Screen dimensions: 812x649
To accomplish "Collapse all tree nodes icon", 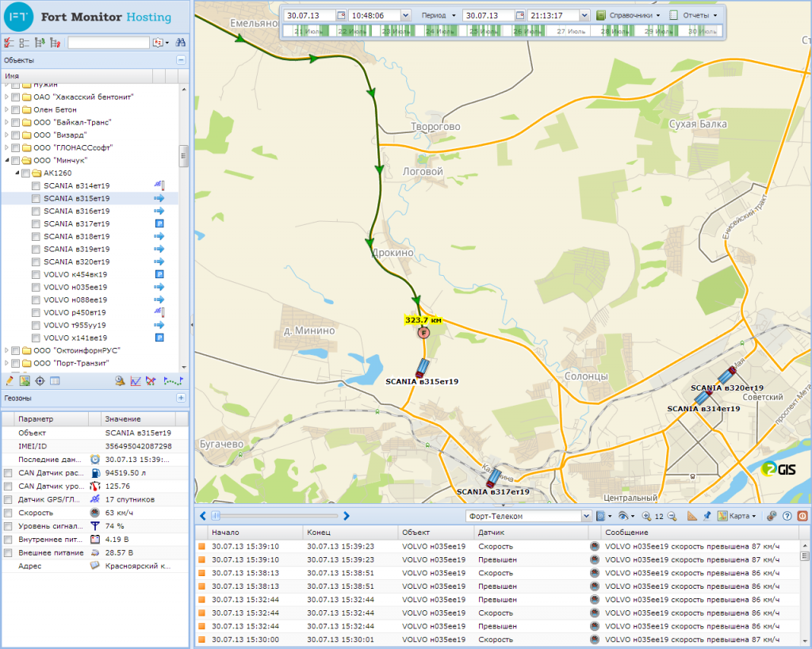I will 55,43.
